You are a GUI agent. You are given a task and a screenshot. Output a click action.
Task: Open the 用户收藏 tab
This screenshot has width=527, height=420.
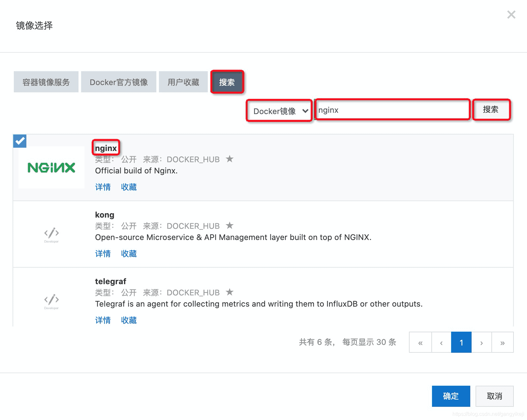(183, 82)
